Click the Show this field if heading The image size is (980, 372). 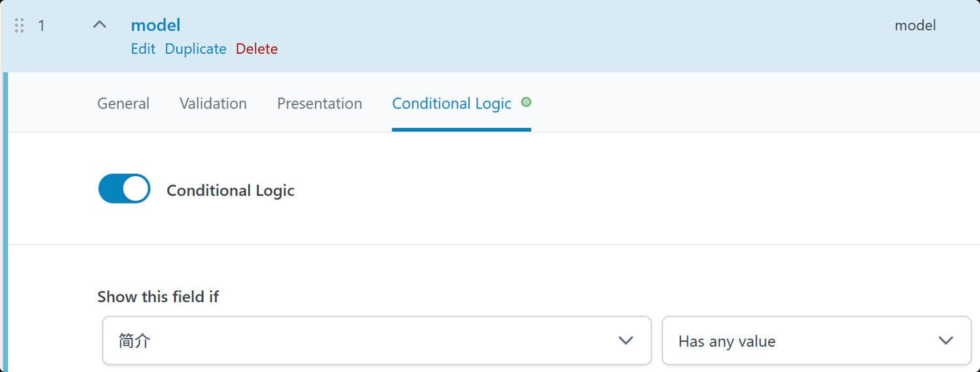point(158,297)
